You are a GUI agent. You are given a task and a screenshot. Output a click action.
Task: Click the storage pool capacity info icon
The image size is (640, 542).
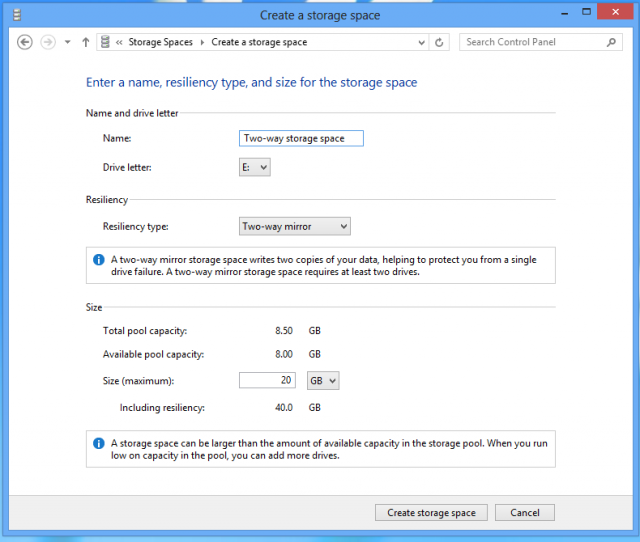click(x=98, y=443)
